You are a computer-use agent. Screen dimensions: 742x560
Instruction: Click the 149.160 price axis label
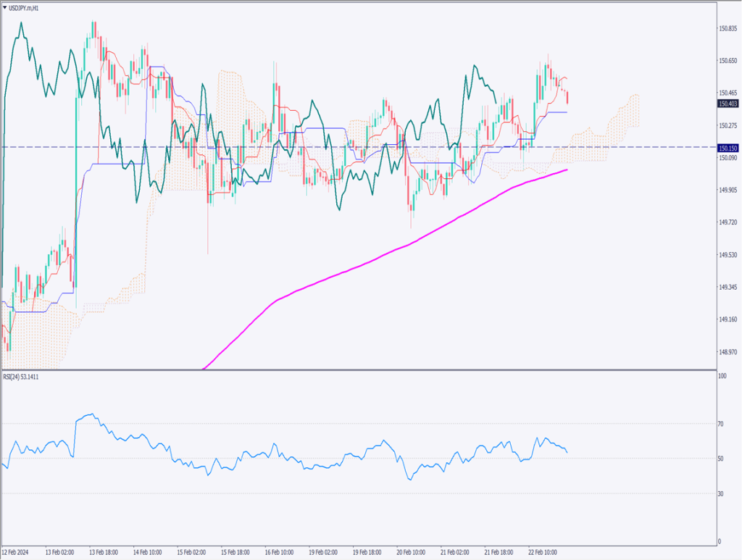728,319
